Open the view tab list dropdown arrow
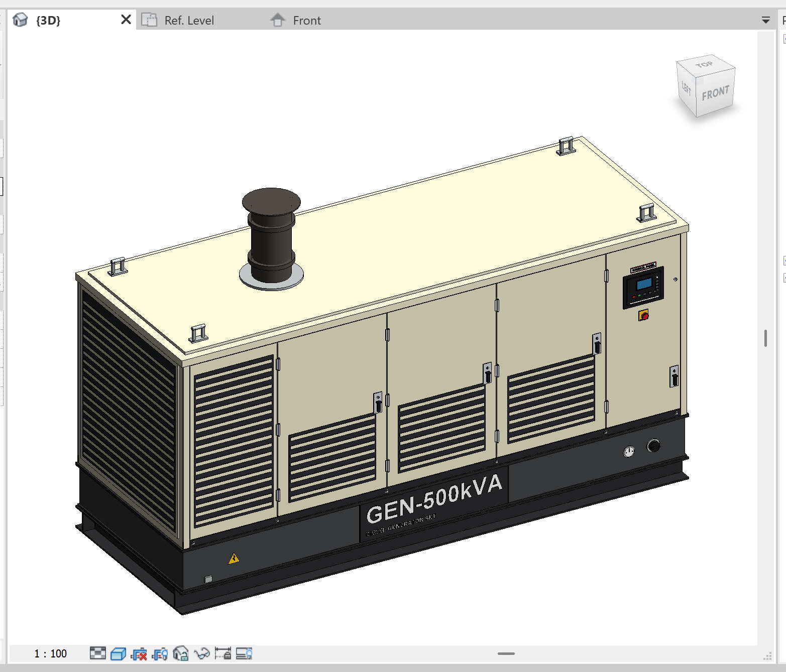Viewport: 786px width, 672px height. 766,20
